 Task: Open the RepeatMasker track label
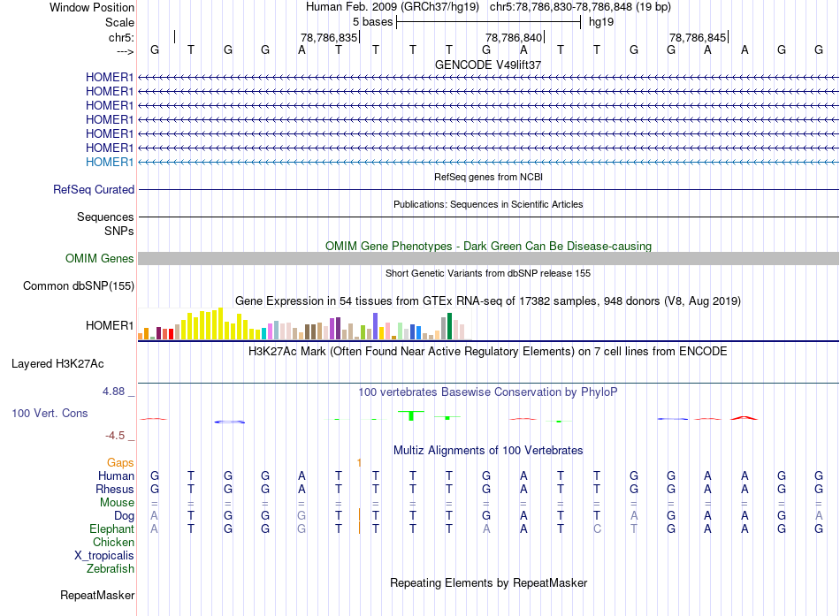coord(97,596)
